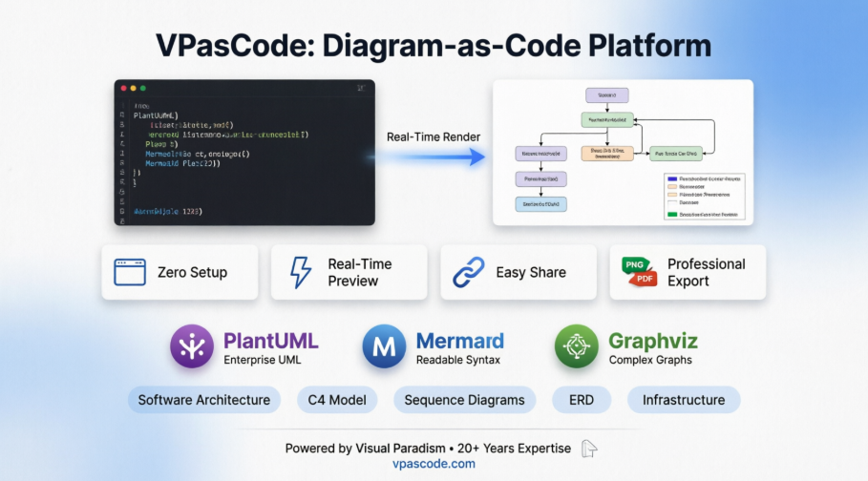Click the Easy Share chain link icon
Screen dimensions: 868x481
pos(469,272)
